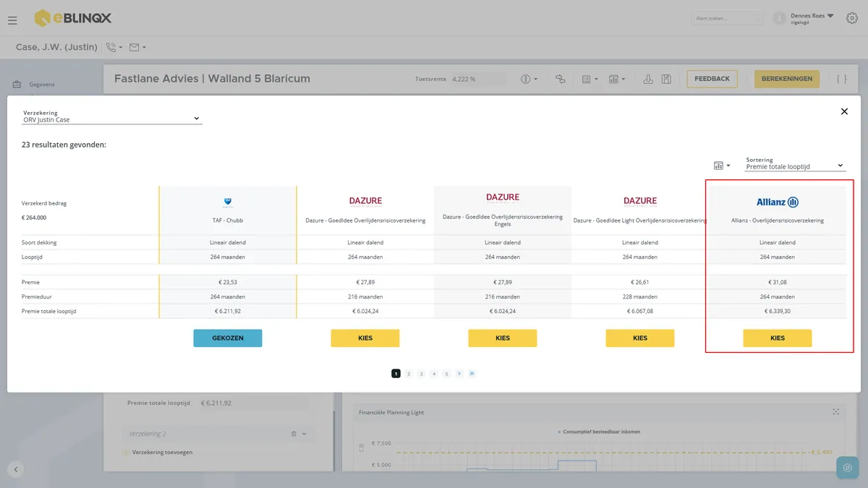The image size is (868, 488).
Task: Choose Dazure GoedIdee Engels with Kies
Action: [x=503, y=338]
